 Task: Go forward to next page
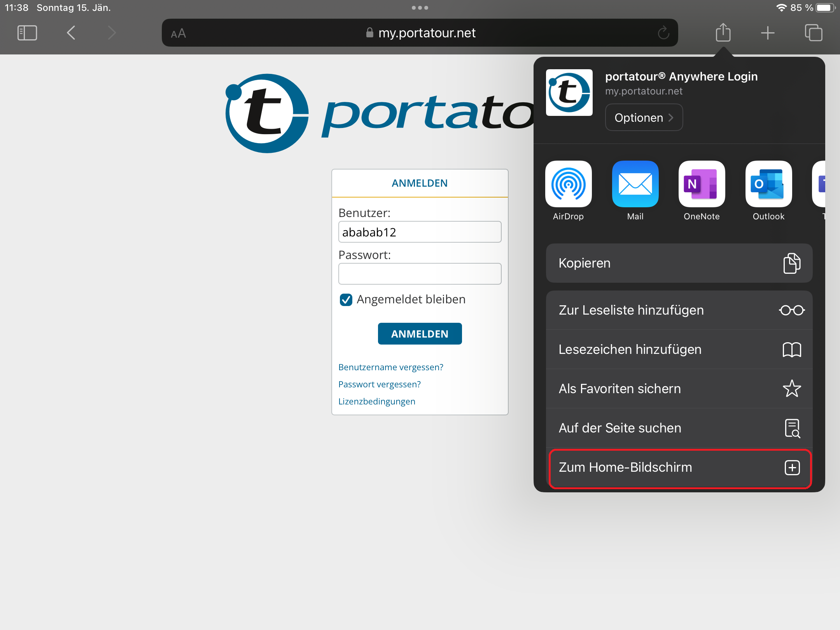[112, 33]
